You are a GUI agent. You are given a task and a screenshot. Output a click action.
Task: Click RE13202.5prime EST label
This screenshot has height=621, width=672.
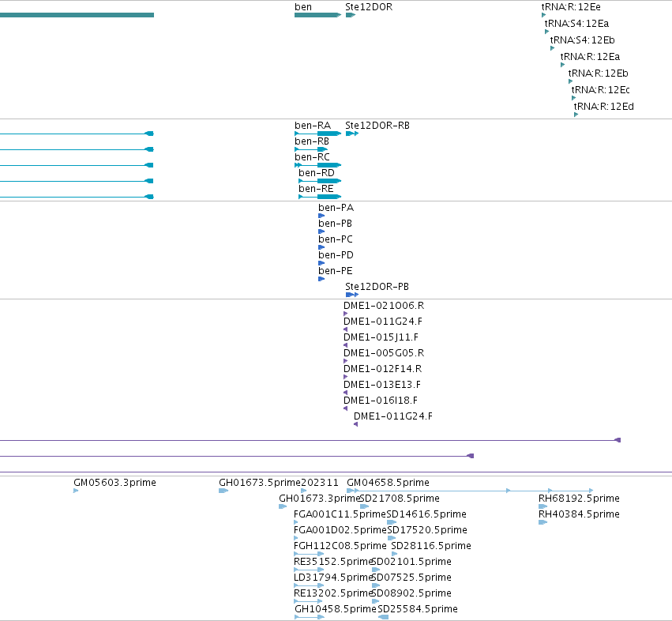[332, 593]
